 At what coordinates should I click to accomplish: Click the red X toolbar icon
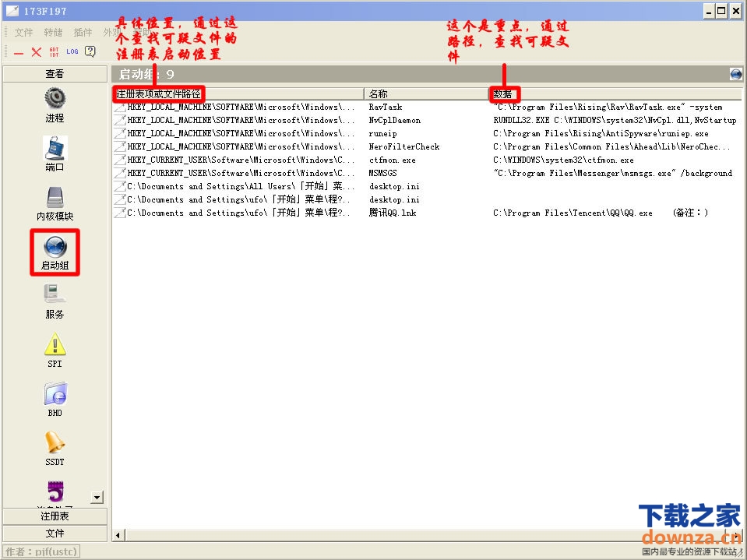coord(36,51)
